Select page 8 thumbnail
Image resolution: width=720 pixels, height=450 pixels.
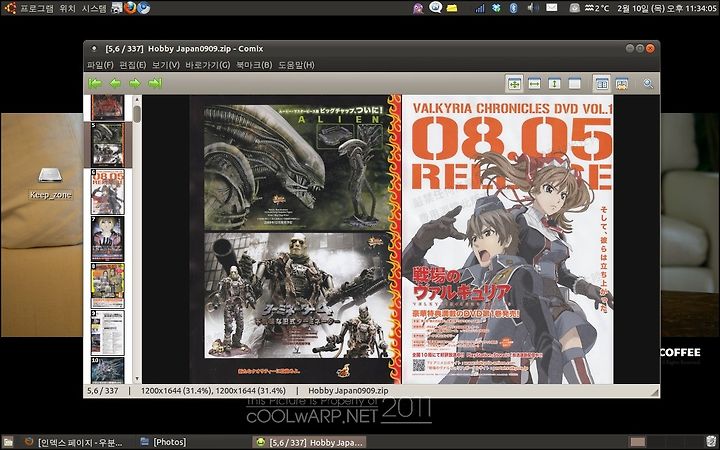(107, 286)
